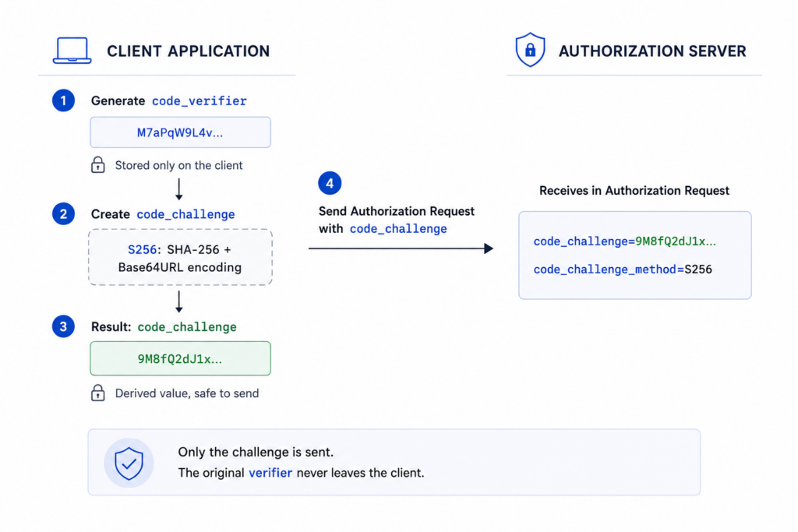The width and height of the screenshot is (798, 532).
Task: Click the code_challenge_method=S256 line
Action: 623,269
